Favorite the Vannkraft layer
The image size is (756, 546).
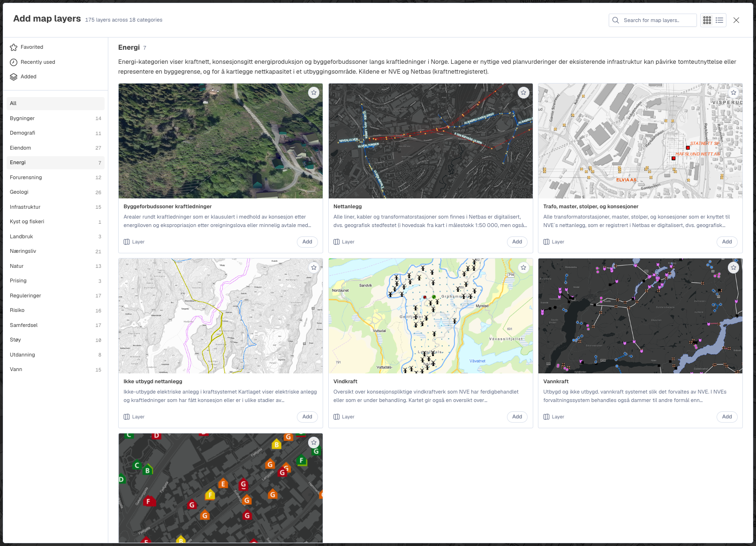click(733, 267)
